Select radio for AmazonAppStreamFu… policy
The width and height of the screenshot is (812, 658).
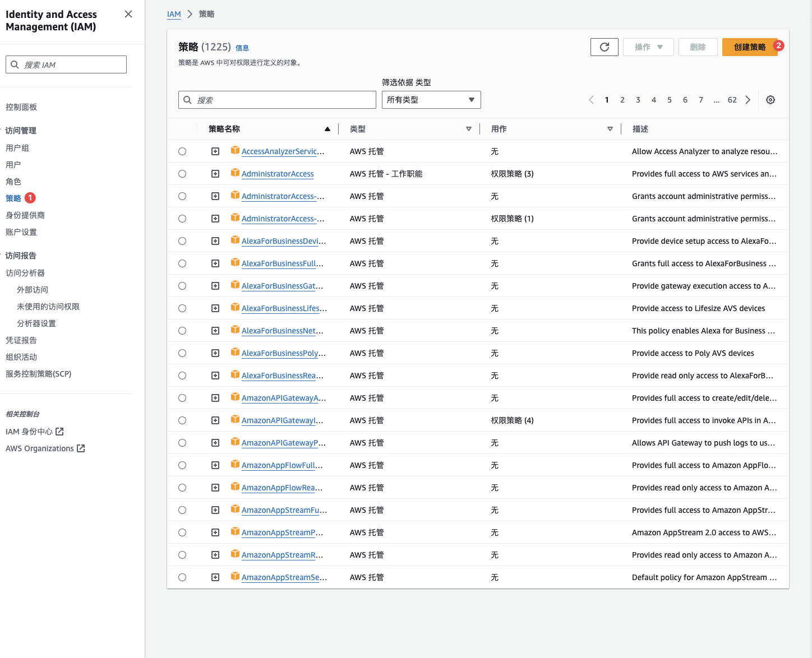coord(182,510)
